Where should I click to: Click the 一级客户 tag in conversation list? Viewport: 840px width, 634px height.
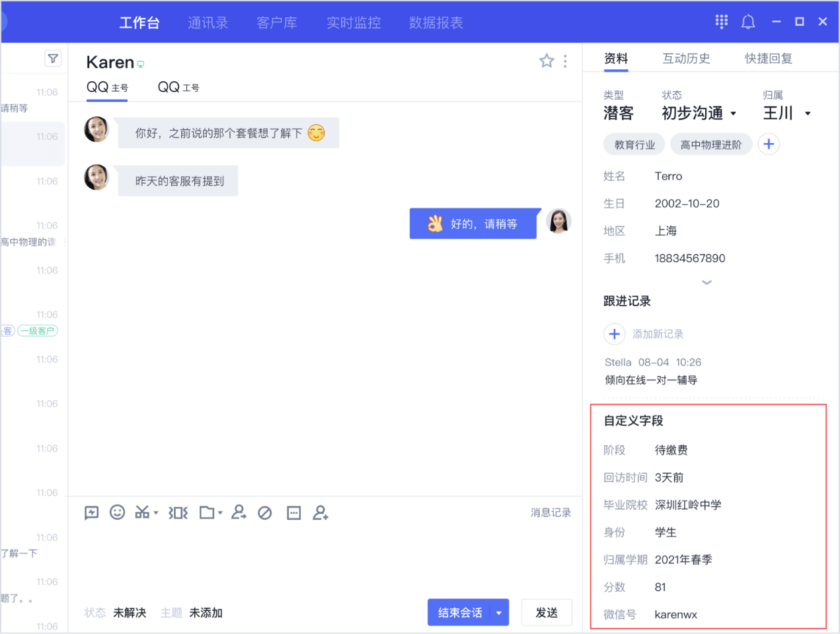tap(38, 331)
